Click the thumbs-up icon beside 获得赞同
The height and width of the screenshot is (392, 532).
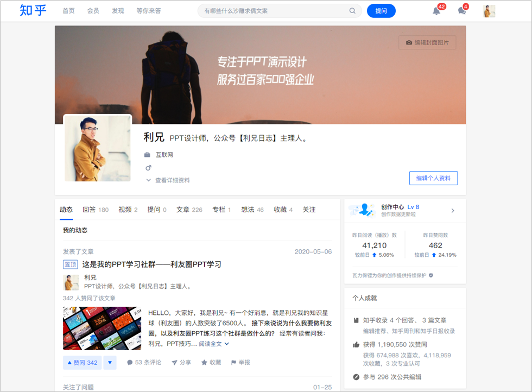coord(356,344)
